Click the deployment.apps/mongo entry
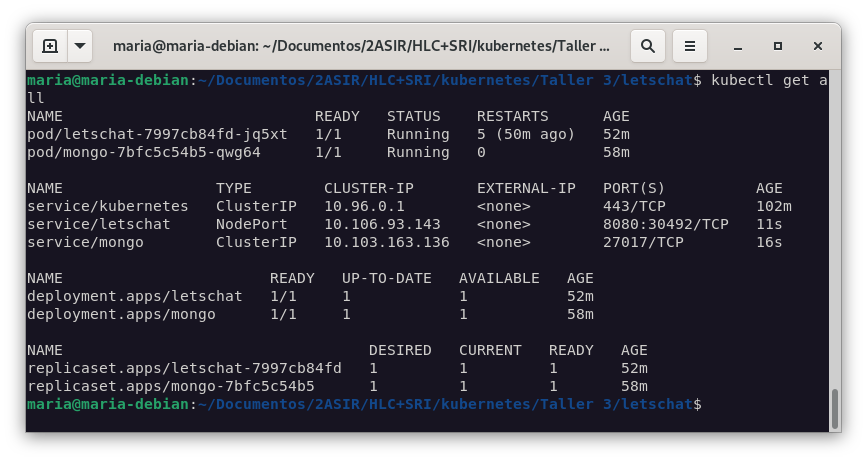This screenshot has height=461, width=867. click(121, 314)
